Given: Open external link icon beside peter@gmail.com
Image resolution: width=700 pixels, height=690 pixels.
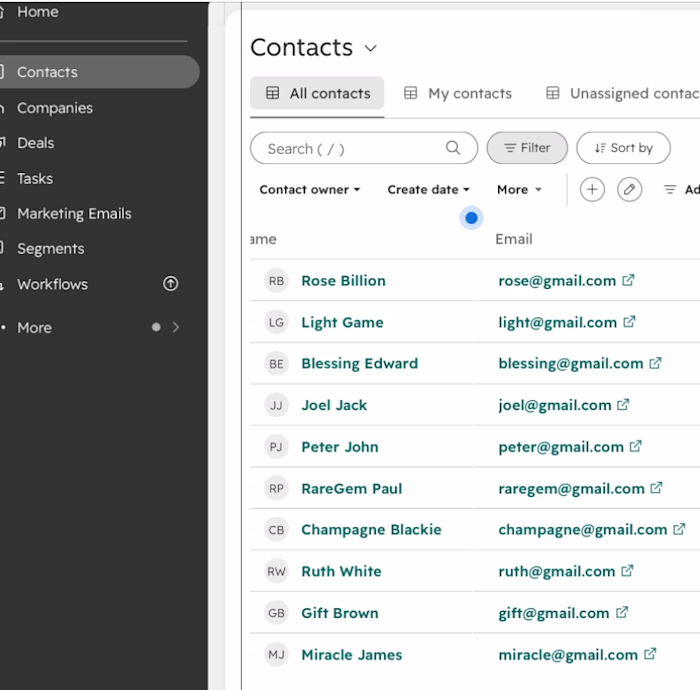Looking at the screenshot, I should click(635, 446).
